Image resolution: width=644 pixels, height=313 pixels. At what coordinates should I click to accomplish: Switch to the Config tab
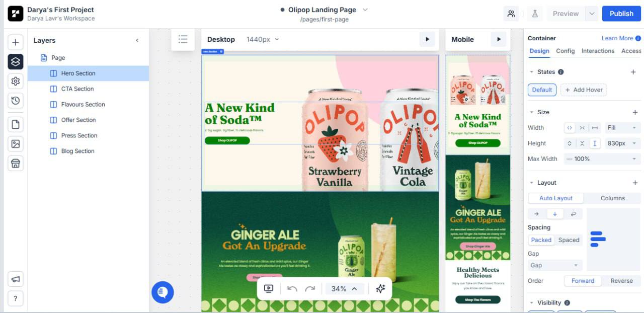(x=566, y=51)
